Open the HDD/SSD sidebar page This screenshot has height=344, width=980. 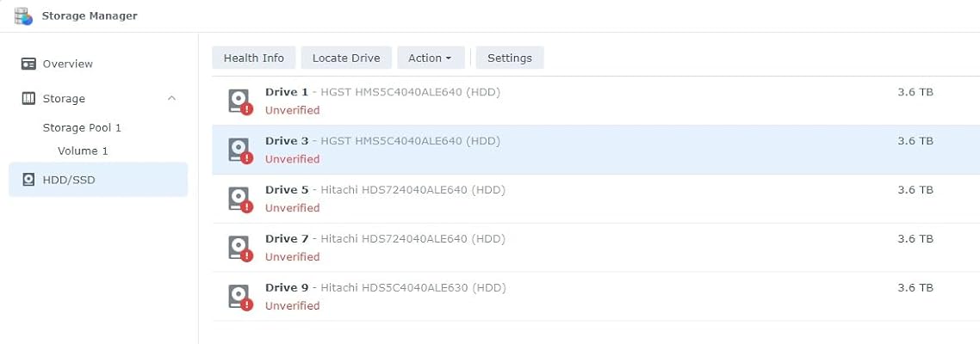pyautogui.click(x=67, y=180)
